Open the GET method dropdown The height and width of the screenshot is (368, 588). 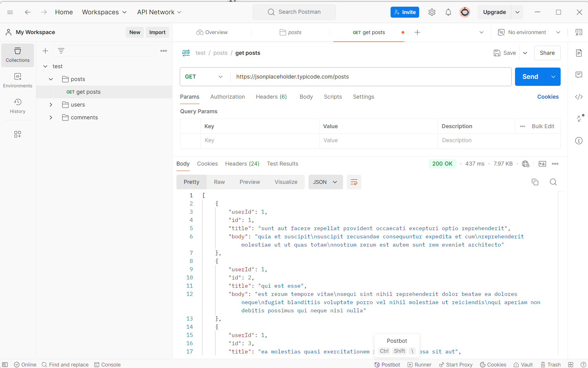tap(204, 77)
